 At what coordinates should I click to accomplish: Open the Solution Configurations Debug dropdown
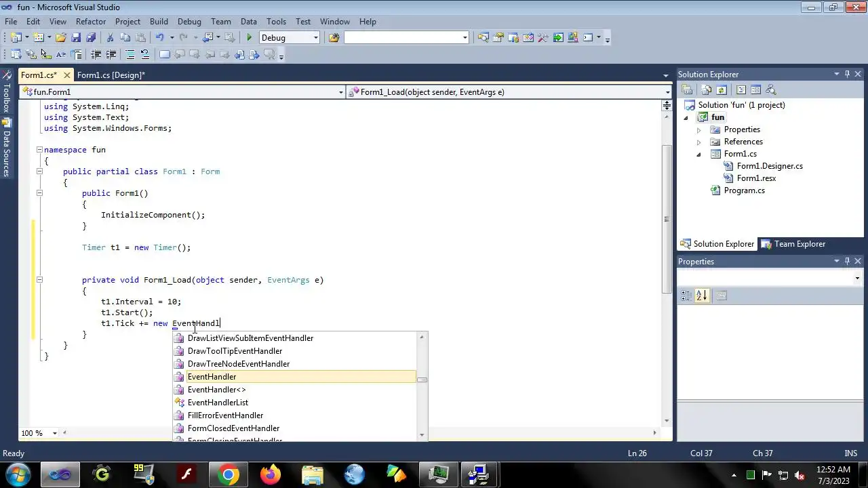coord(290,37)
